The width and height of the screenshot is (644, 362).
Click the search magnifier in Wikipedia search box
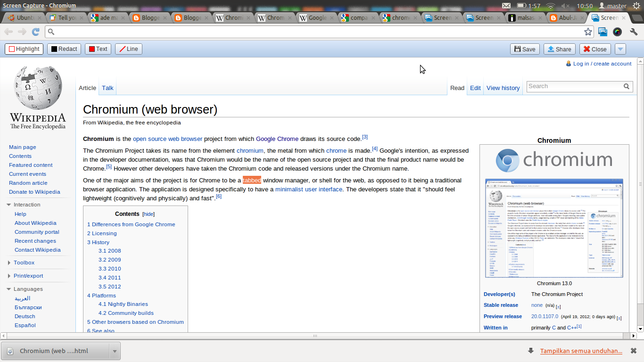pos(627,86)
